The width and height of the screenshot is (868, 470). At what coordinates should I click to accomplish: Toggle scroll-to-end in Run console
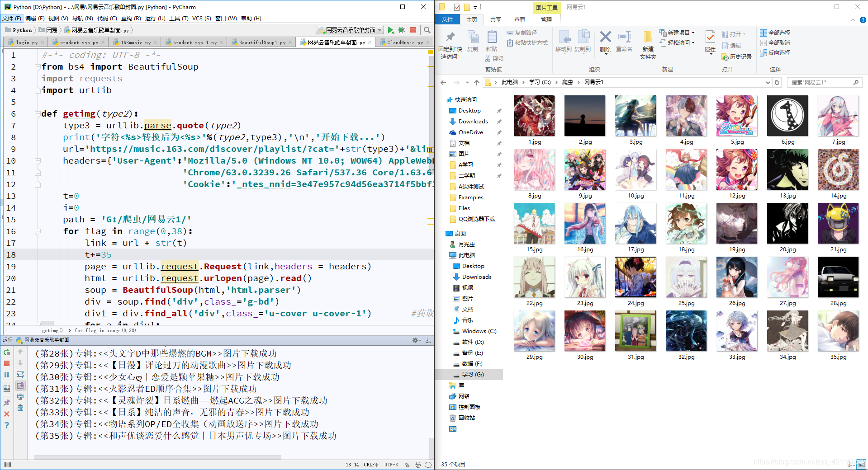click(x=20, y=385)
